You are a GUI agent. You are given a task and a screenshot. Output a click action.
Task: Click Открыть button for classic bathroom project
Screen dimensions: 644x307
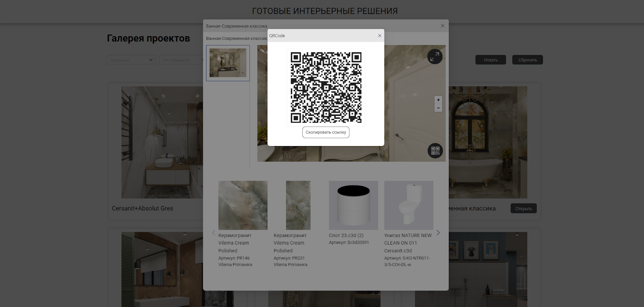pos(524,208)
